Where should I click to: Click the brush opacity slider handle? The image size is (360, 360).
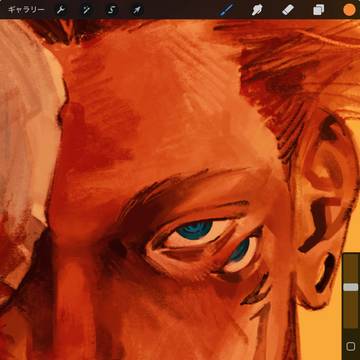coord(351,287)
